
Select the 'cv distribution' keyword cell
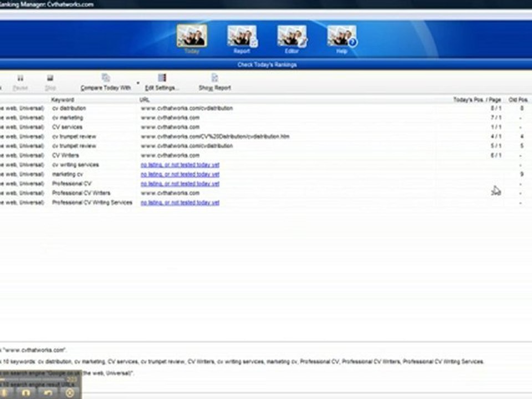pyautogui.click(x=69, y=108)
